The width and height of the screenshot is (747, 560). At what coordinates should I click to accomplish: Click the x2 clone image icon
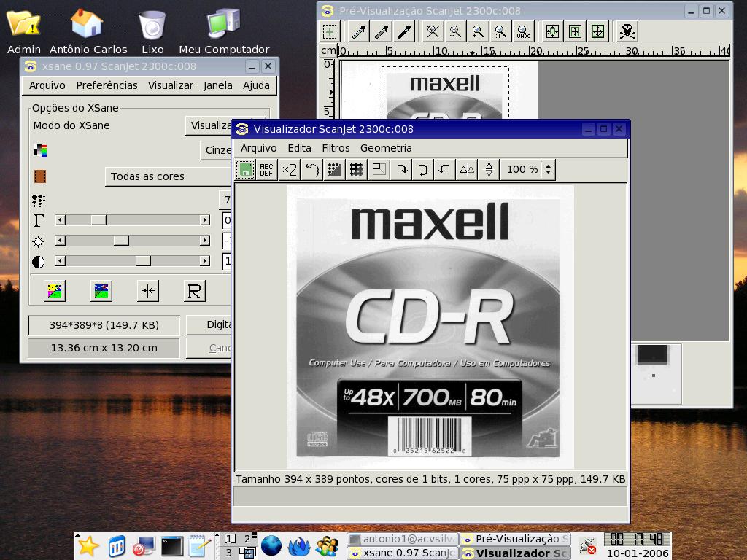coord(289,169)
